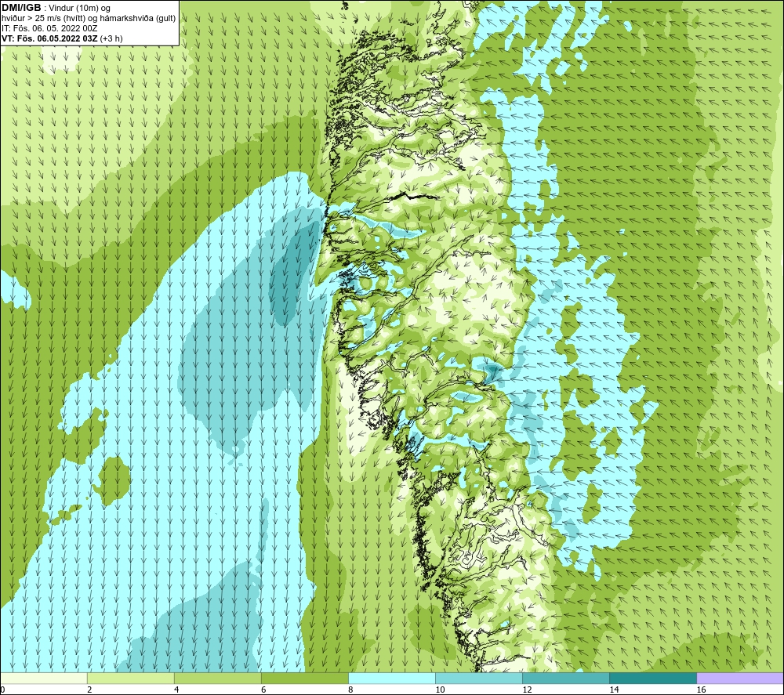Viewport: 784px width, 695px height.
Task: Click the legend label '10'
Action: (x=440, y=690)
